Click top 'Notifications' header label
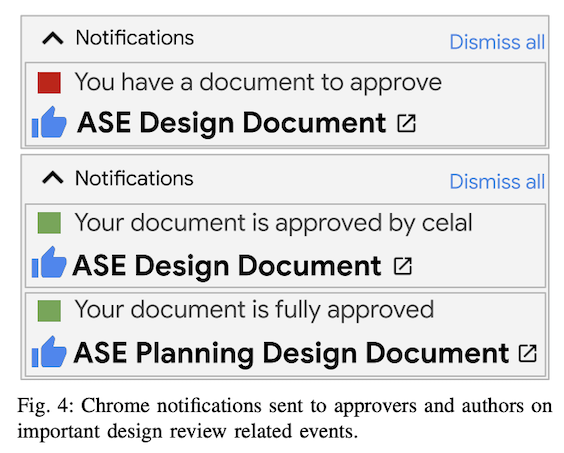Image resolution: width=564 pixels, height=453 pixels. point(135,38)
